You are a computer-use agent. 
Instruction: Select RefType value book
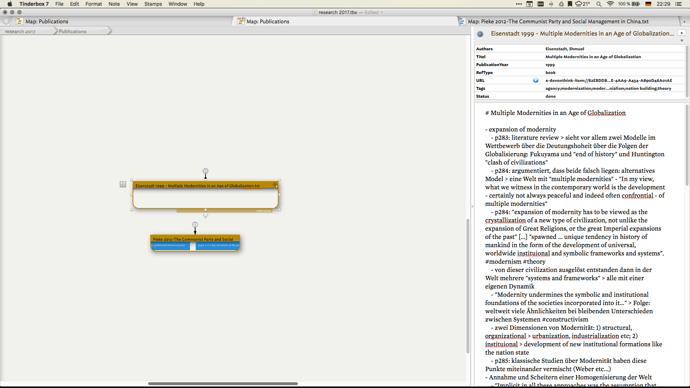(x=551, y=73)
